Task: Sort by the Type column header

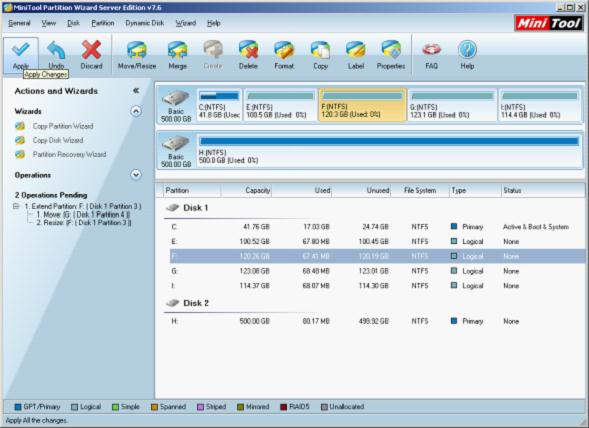Action: coord(475,191)
